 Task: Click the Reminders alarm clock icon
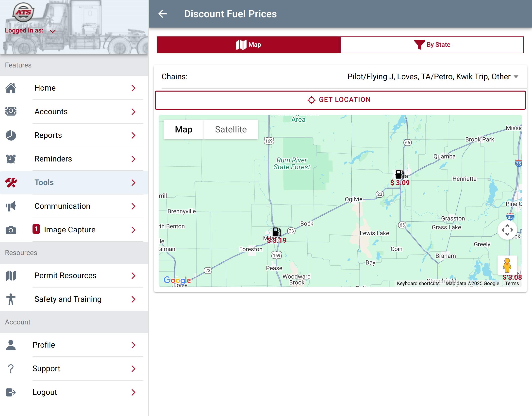point(11,159)
